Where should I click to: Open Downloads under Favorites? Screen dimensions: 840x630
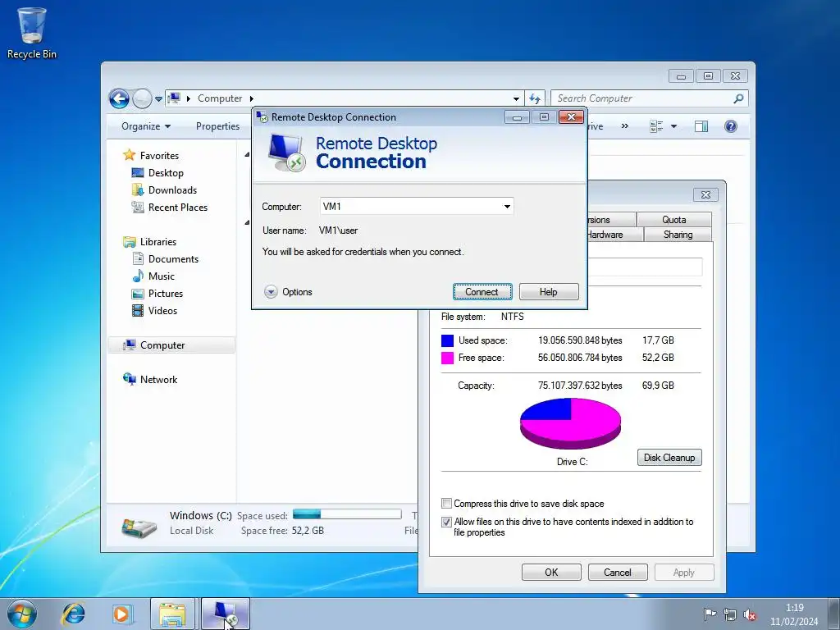(x=172, y=190)
